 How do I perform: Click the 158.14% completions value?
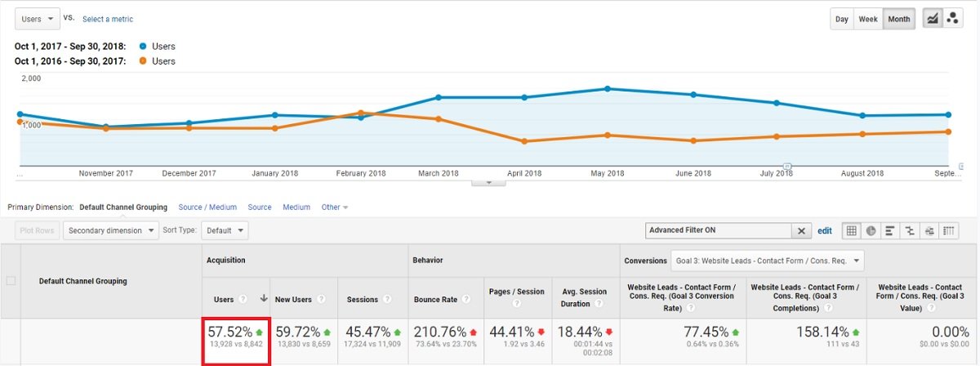(824, 333)
